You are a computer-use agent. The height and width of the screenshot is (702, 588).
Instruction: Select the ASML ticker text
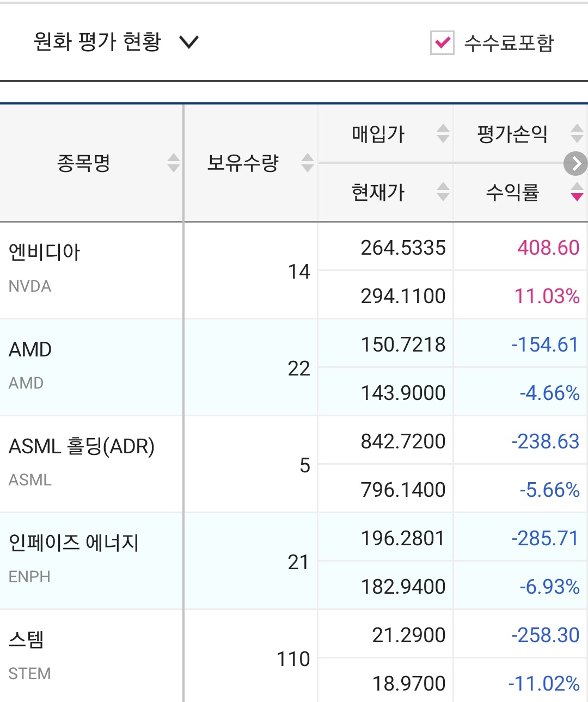(x=30, y=480)
